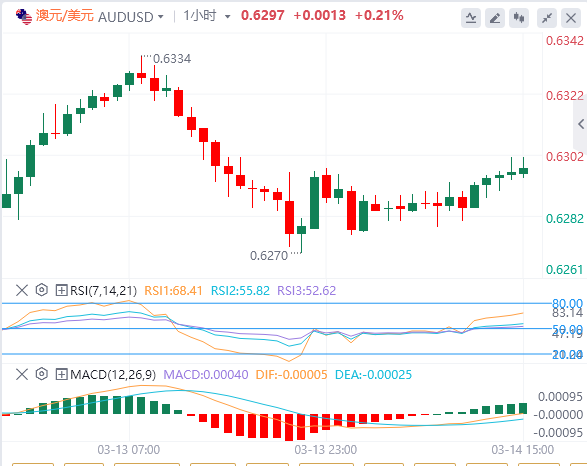Image resolution: width=587 pixels, height=466 pixels.
Task: Collapse the chart with shrink arrows icon
Action: 547,18
